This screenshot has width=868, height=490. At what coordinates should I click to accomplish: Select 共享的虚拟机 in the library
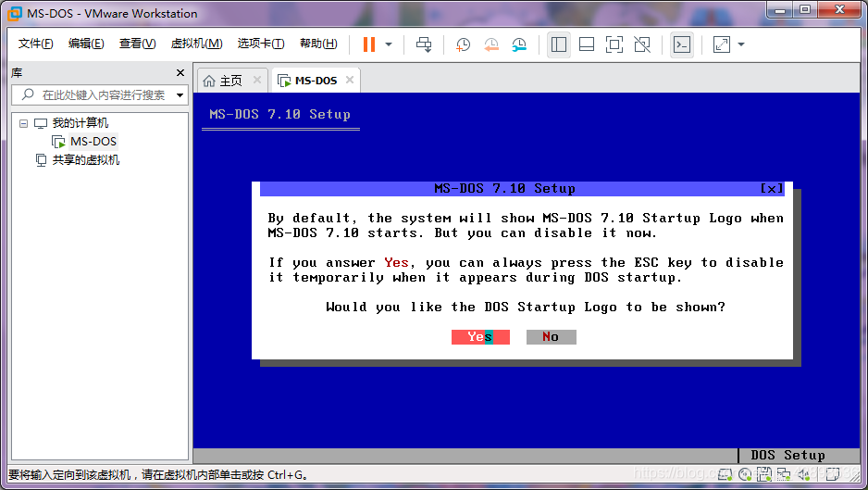point(86,160)
